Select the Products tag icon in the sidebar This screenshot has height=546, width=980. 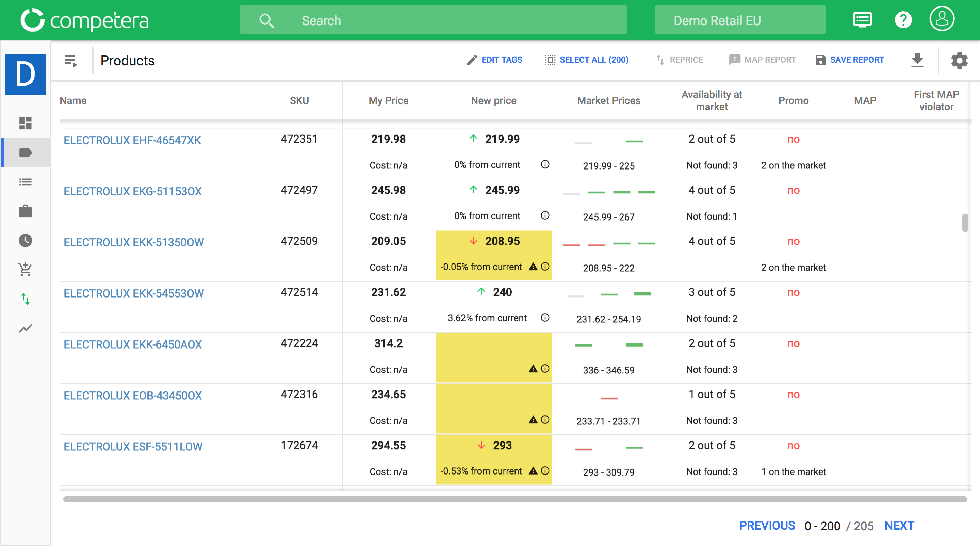click(x=25, y=152)
